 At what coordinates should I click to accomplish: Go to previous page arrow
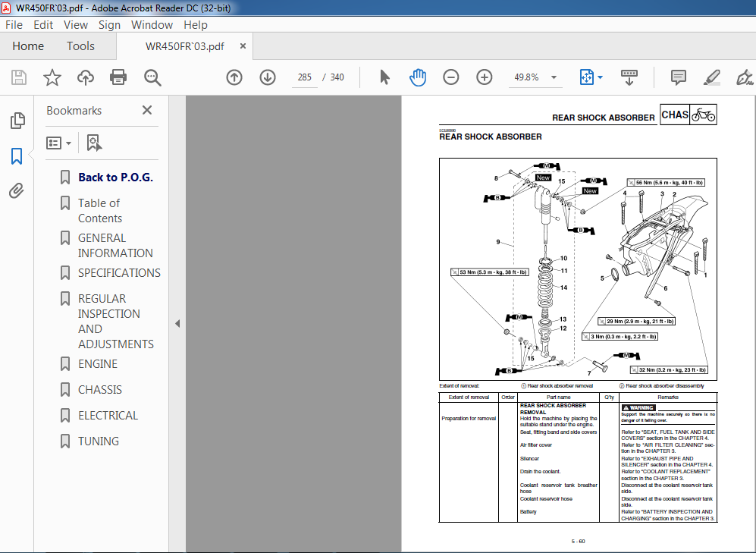pos(234,77)
